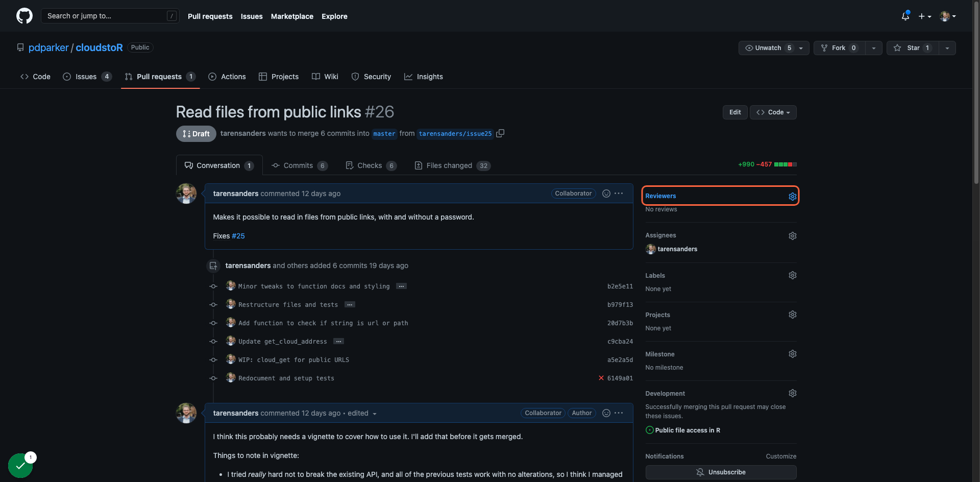Open the Star lists dropdown arrow
Image resolution: width=980 pixels, height=482 pixels.
coord(947,48)
